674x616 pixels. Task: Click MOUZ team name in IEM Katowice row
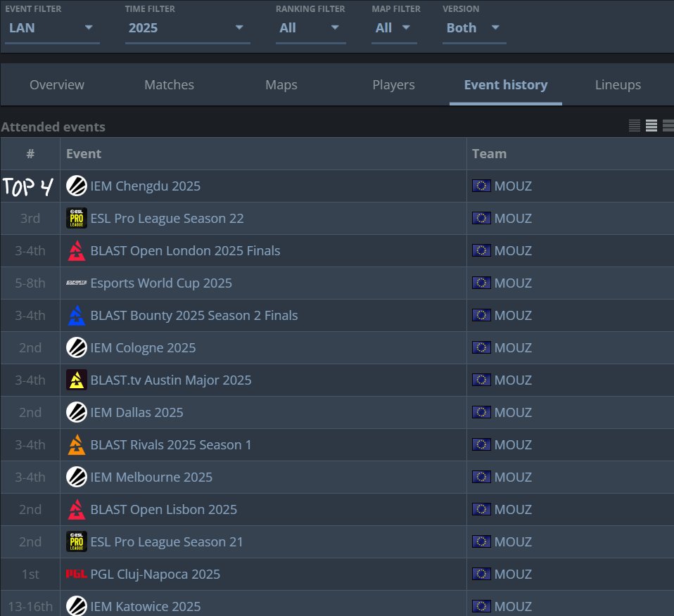(513, 606)
